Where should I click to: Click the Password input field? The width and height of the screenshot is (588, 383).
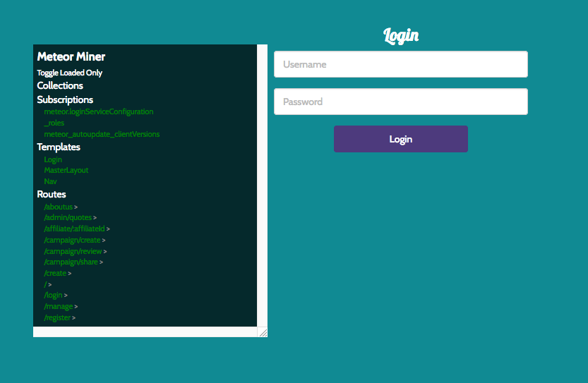(x=400, y=102)
